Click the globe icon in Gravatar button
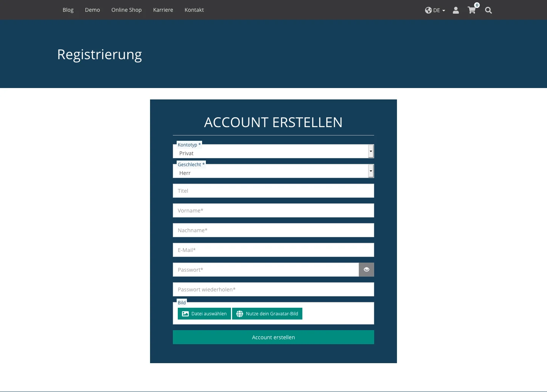Viewport: 547px width, 392px height. tap(240, 313)
